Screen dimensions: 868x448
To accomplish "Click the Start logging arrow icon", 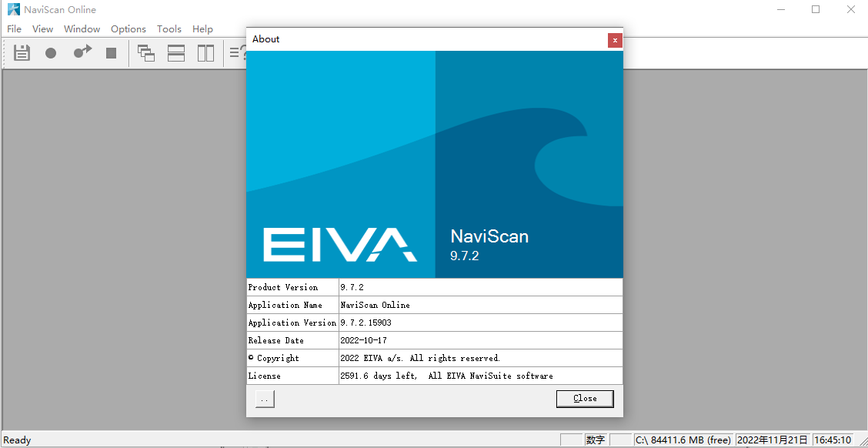I will 82,52.
